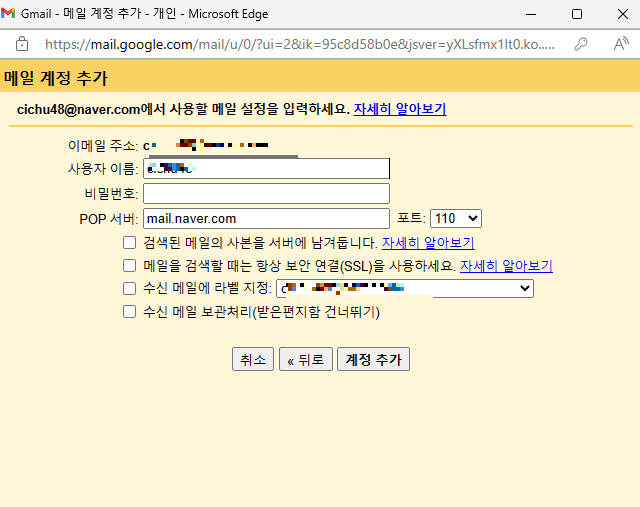
Task: Activate the Read Aloud icon
Action: [621, 44]
